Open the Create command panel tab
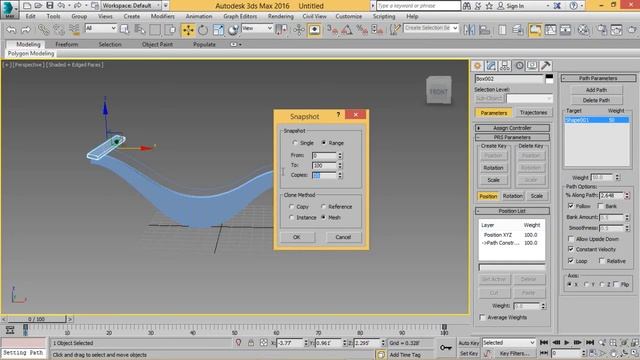The width and height of the screenshot is (640, 360). tap(478, 66)
